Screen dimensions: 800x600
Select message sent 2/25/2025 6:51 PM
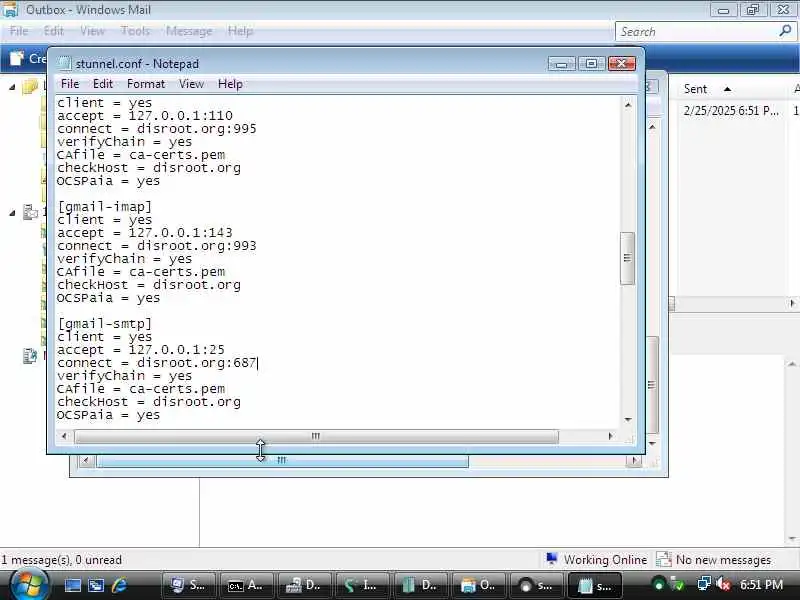731,111
